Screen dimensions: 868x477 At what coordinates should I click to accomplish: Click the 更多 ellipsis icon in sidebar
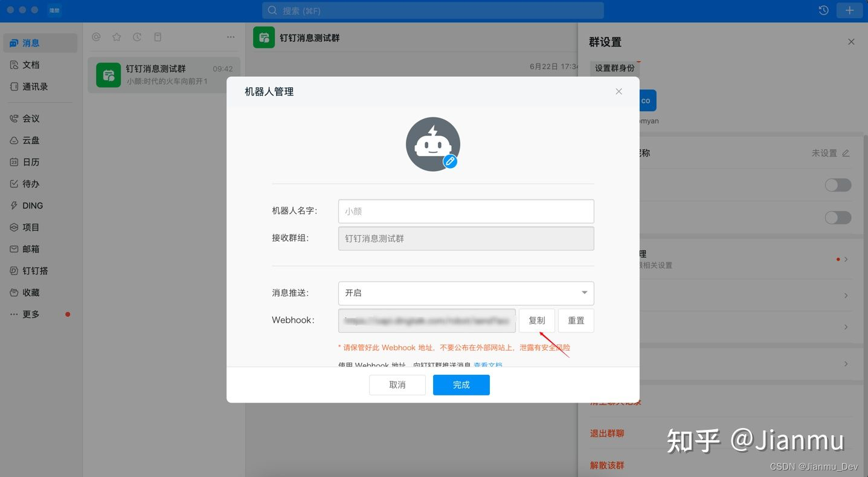pos(14,314)
